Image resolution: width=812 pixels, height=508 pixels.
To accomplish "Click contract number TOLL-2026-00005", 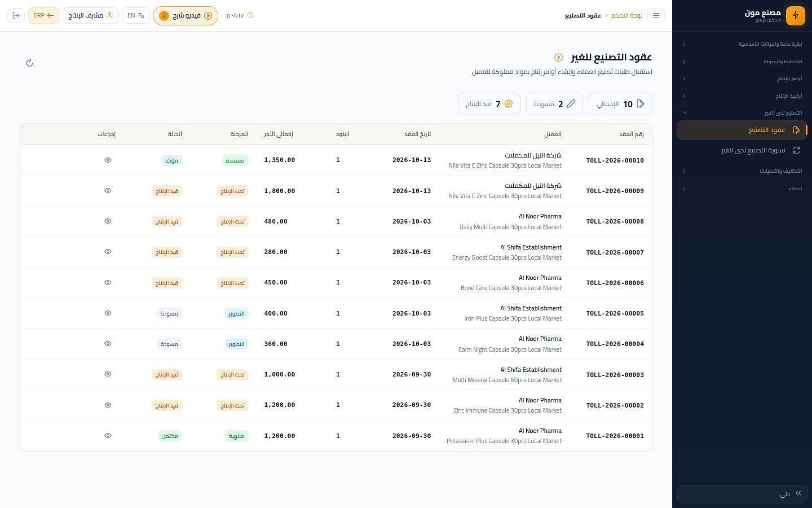I will pyautogui.click(x=615, y=313).
